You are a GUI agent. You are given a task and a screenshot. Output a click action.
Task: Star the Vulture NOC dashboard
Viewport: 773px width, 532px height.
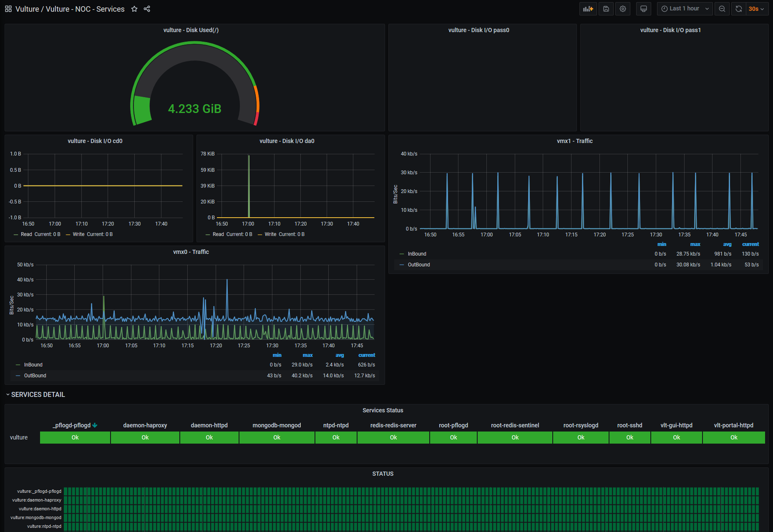coord(134,9)
